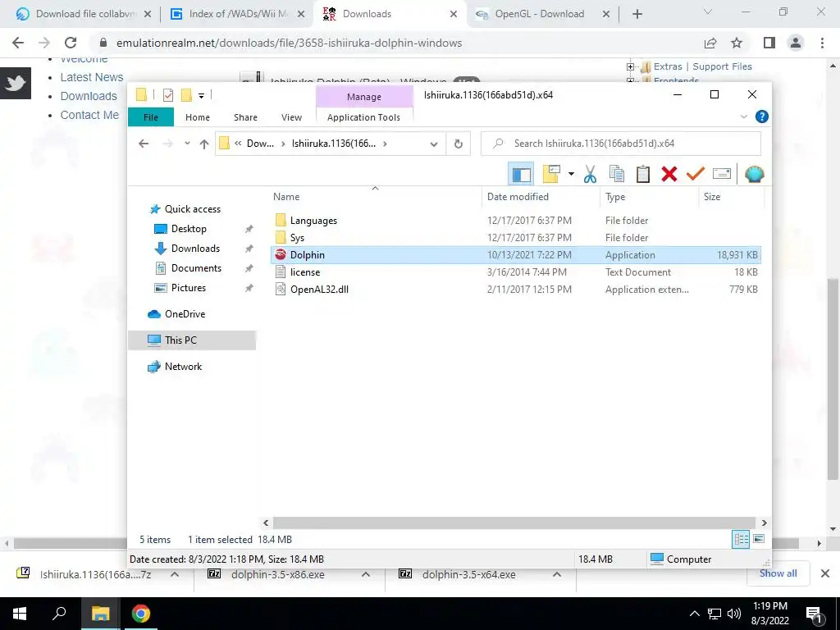Open the Chrome three-dot menu

click(x=822, y=43)
